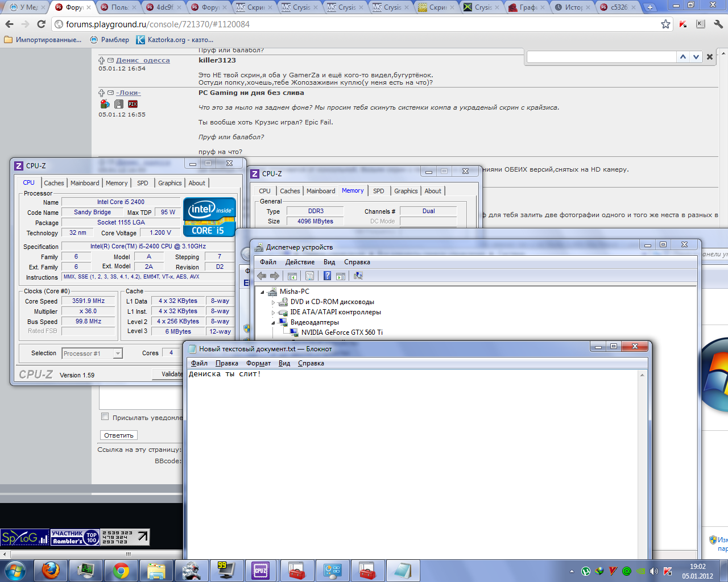Open Правка menu in Notepad
728x582 pixels.
click(227, 363)
